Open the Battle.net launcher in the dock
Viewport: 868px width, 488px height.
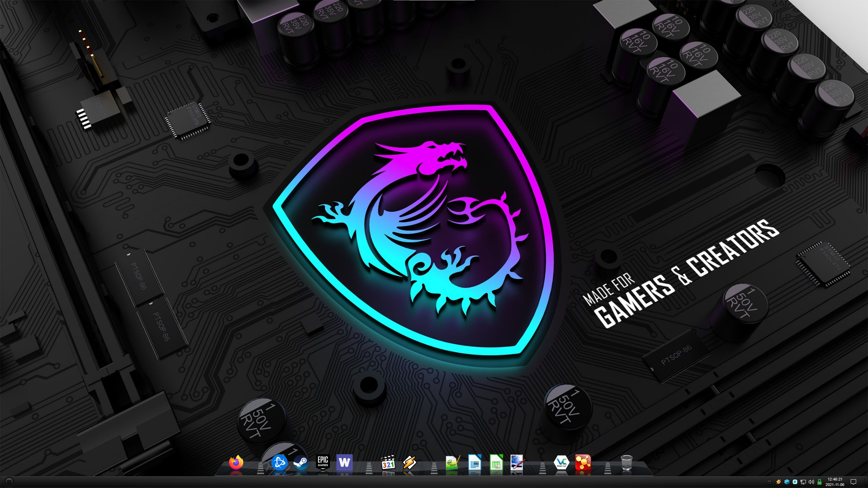coord(279,462)
